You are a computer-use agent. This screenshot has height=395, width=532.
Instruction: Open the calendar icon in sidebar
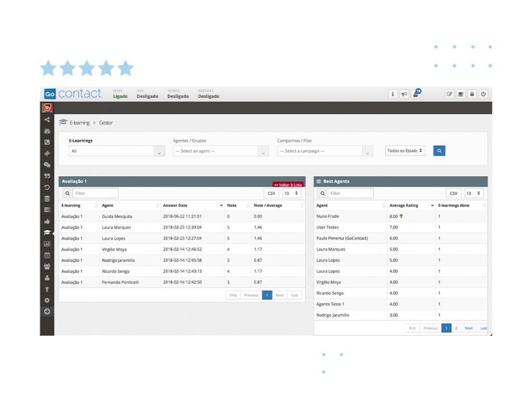pyautogui.click(x=47, y=255)
